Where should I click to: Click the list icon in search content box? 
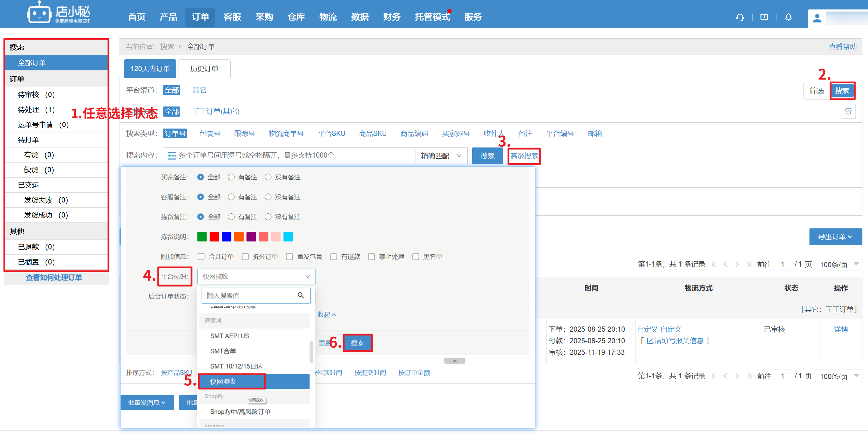tap(171, 156)
